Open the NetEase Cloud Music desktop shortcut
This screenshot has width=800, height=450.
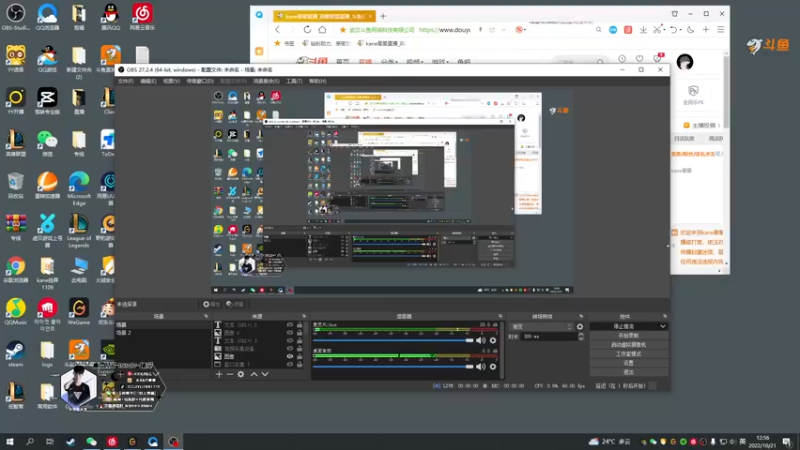pos(142,16)
